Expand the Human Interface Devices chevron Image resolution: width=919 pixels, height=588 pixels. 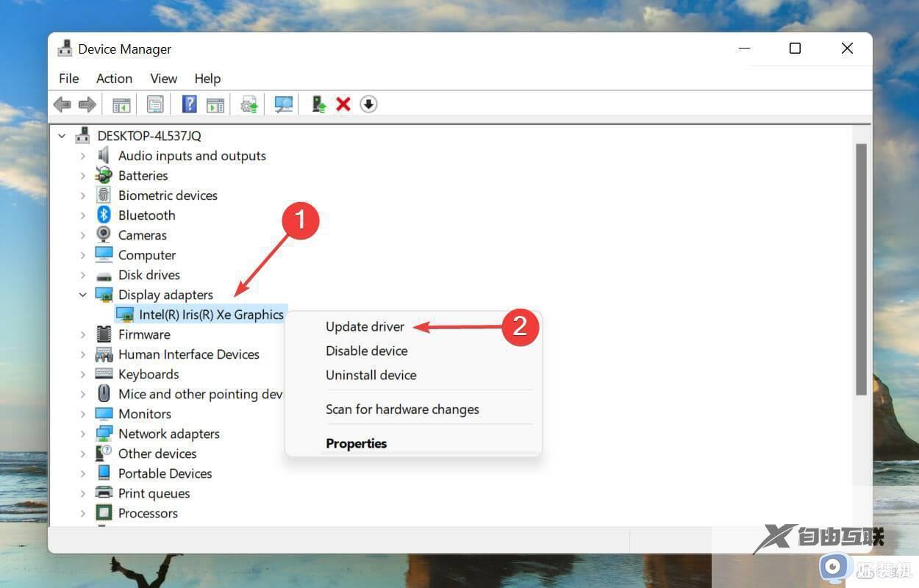click(x=82, y=354)
